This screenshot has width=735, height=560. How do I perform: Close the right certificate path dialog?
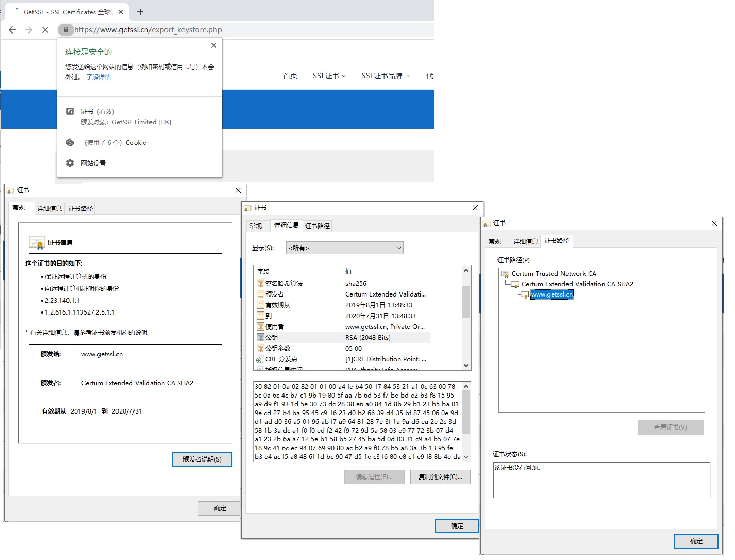[714, 223]
